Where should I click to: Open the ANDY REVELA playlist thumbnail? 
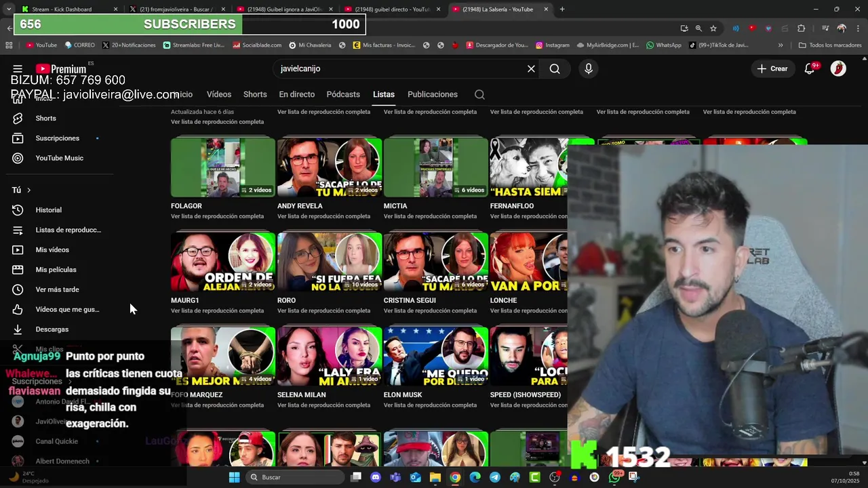pos(330,167)
